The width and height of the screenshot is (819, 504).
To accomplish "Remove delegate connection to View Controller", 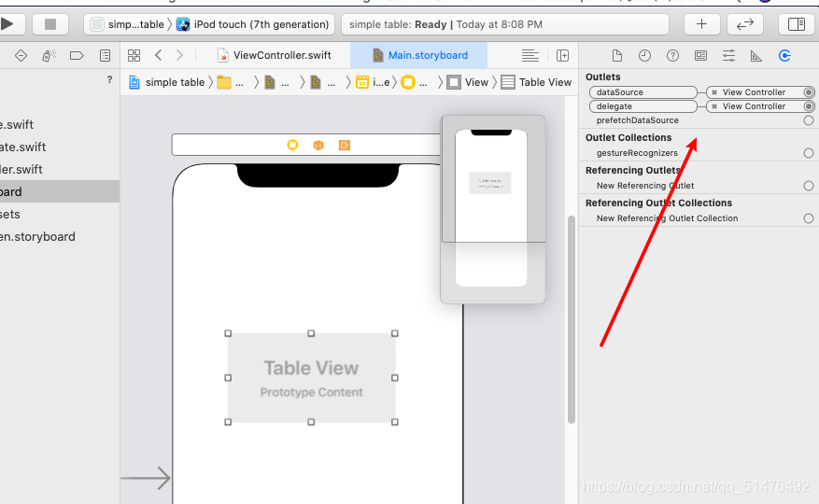I will pyautogui.click(x=714, y=106).
